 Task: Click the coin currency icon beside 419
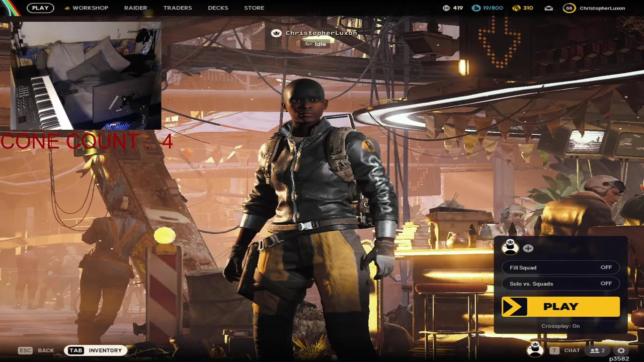(x=446, y=8)
